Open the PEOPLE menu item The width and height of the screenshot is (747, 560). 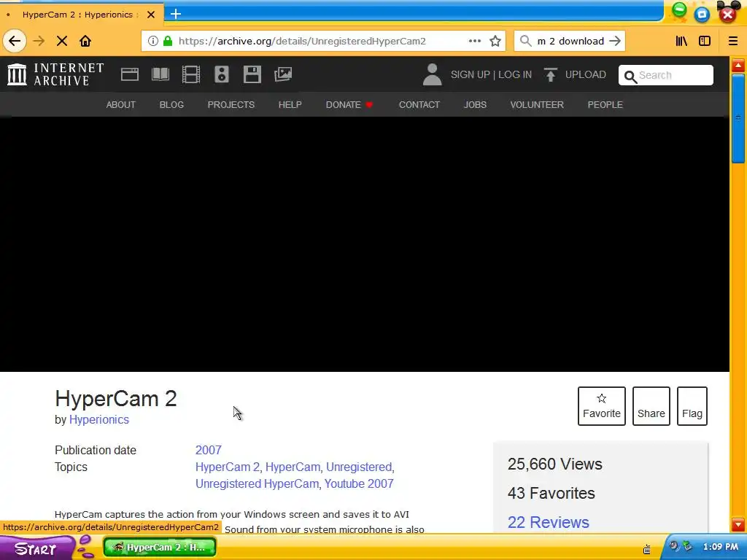[x=605, y=105]
